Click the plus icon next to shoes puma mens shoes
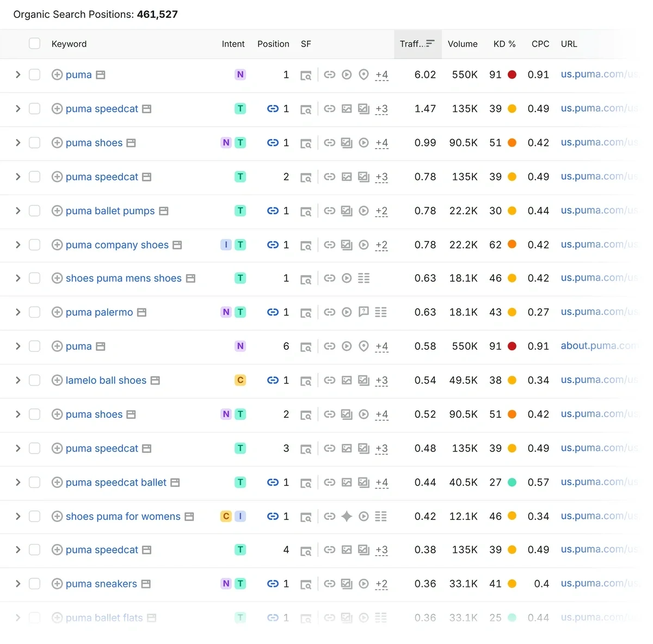The image size is (653, 644). (x=57, y=278)
